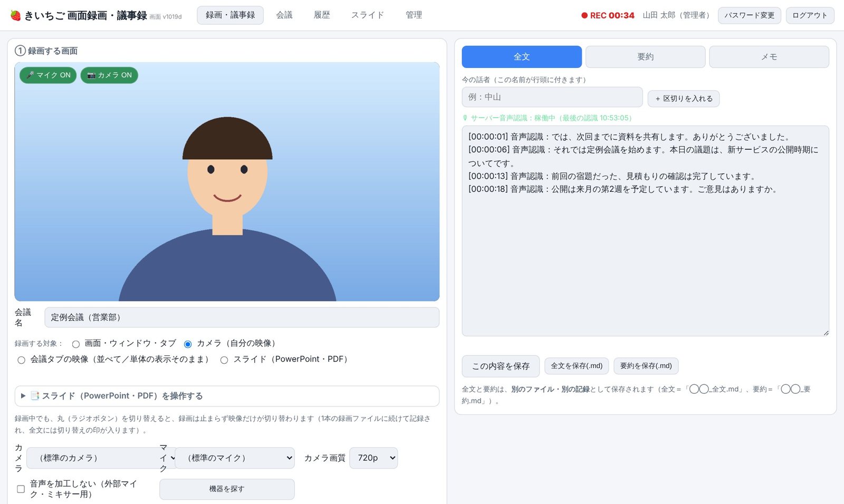Open the 標準のカメラ dropdown

click(x=102, y=458)
